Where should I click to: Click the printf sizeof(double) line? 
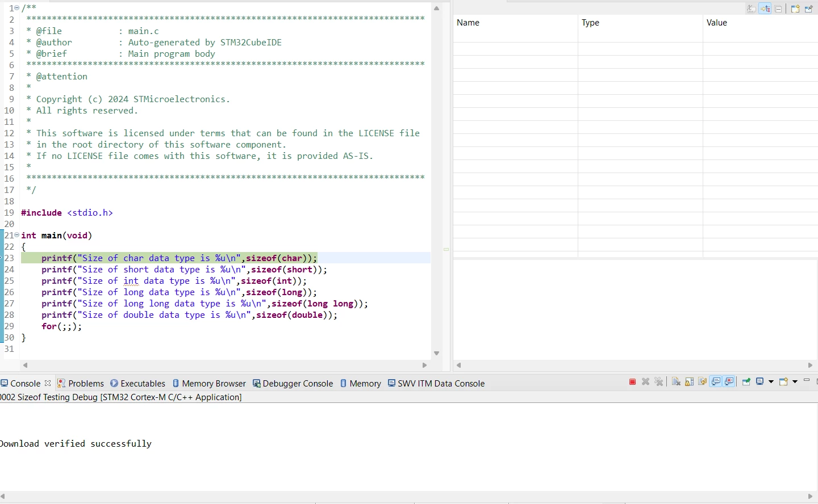point(189,315)
